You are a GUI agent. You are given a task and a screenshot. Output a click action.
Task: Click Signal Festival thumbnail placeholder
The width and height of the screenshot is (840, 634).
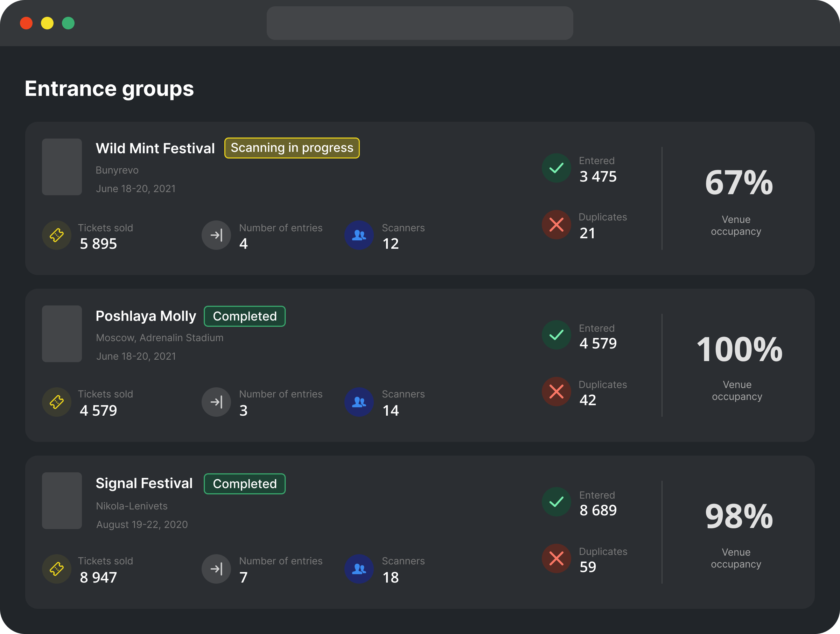coord(62,501)
